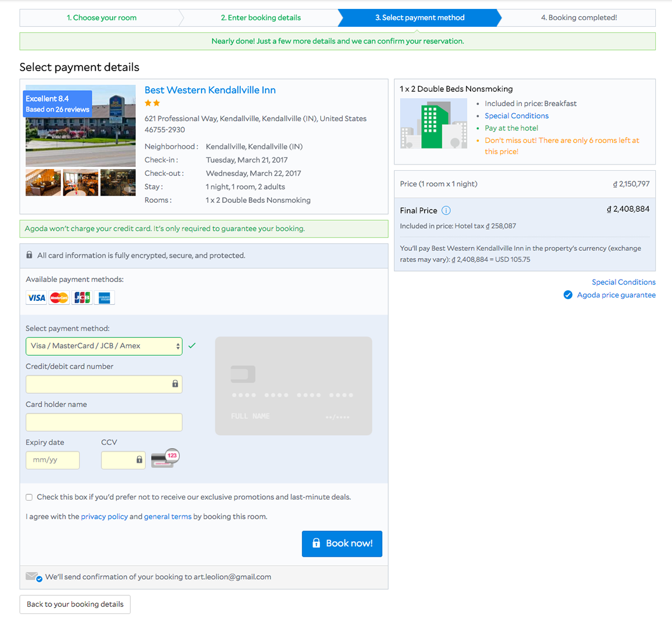The width and height of the screenshot is (672, 624).
Task: Click Back to your booking details button
Action: tap(75, 604)
